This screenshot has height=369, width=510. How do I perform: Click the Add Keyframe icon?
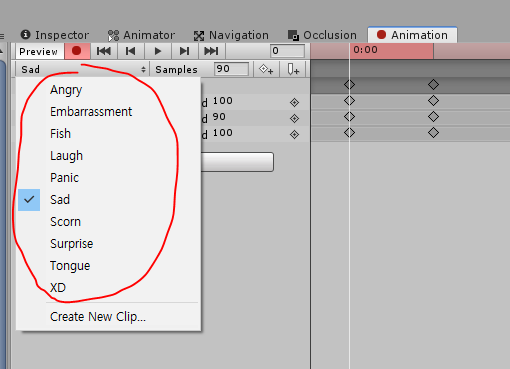266,69
